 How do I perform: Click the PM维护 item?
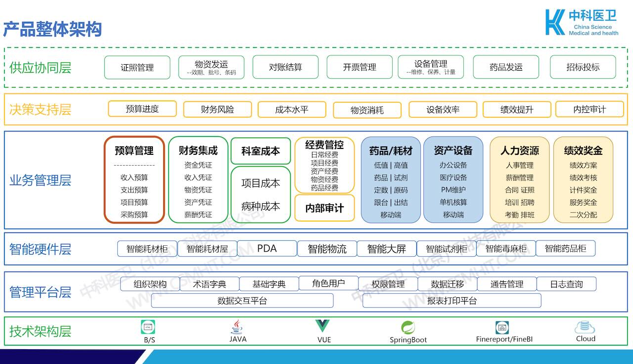[453, 190]
